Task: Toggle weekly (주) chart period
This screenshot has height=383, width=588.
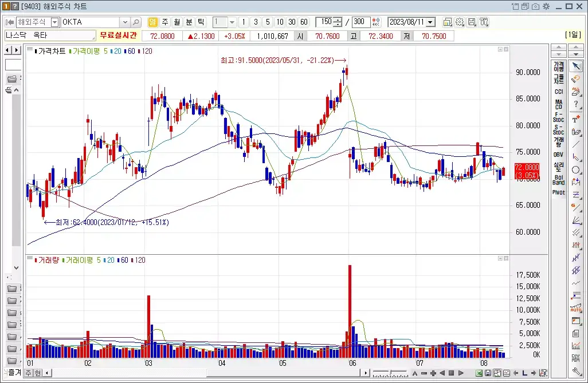Action: (x=165, y=22)
